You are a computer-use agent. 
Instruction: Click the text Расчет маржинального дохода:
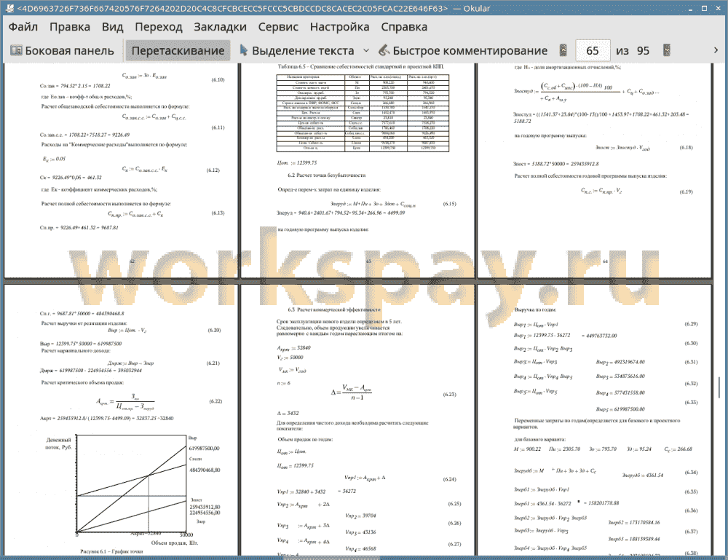pyautogui.click(x=76, y=350)
